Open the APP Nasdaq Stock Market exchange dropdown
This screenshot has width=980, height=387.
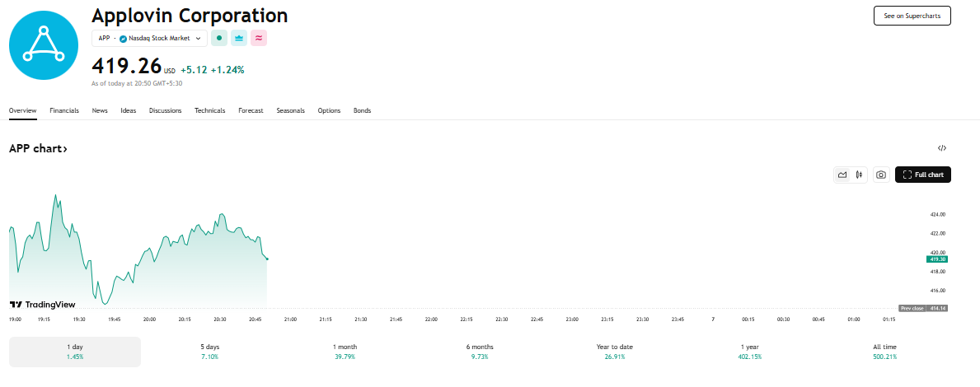[149, 38]
